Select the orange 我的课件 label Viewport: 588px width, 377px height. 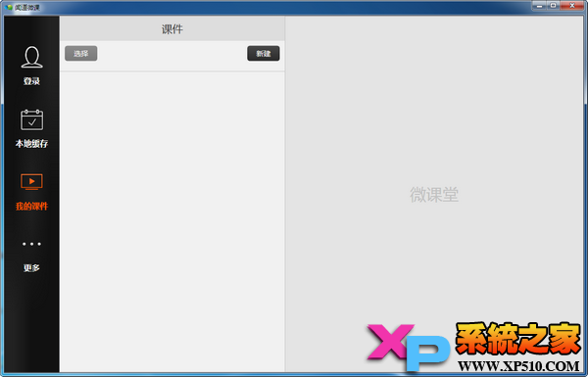tap(32, 206)
